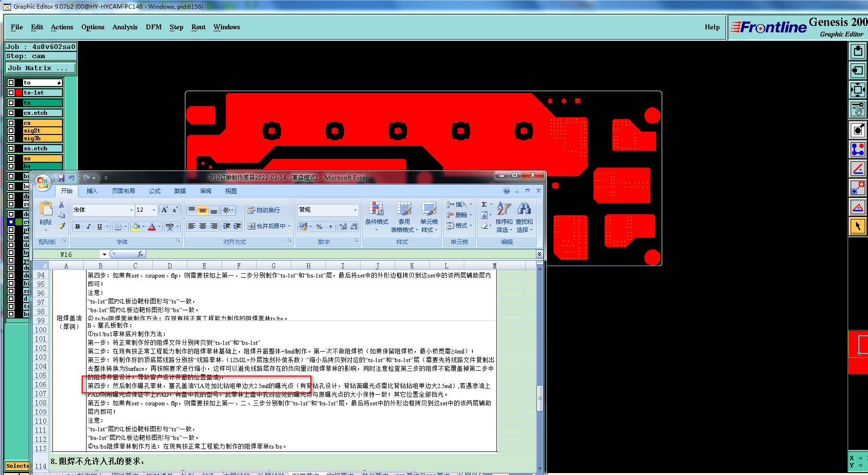This screenshot has height=475, width=868.
Task: Click the Job Matrix button
Action: 41,68
